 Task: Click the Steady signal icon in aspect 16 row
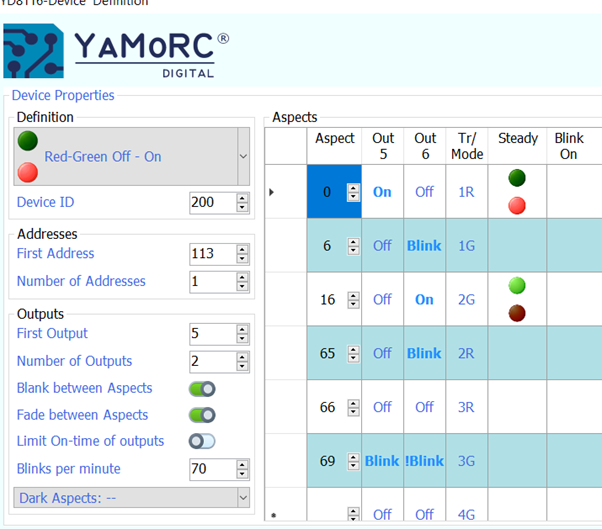point(517,299)
